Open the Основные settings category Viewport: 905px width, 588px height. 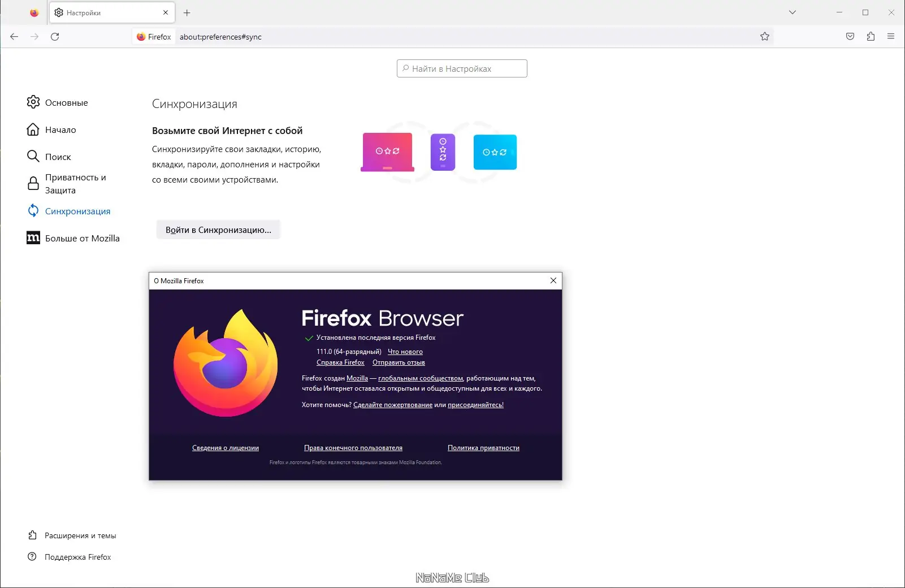pos(66,102)
